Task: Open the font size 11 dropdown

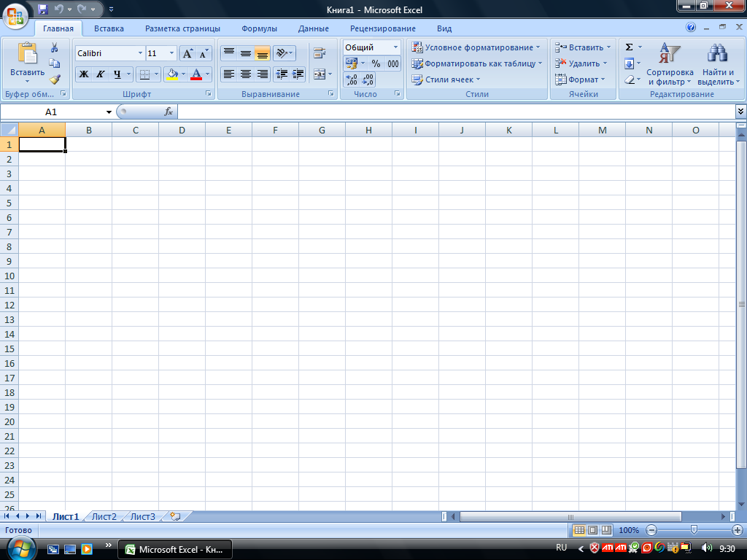Action: point(172,52)
